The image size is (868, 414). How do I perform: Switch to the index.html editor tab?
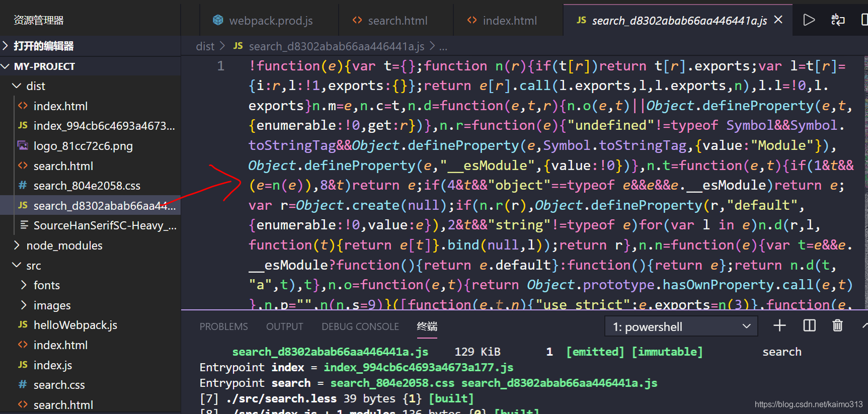(x=509, y=20)
